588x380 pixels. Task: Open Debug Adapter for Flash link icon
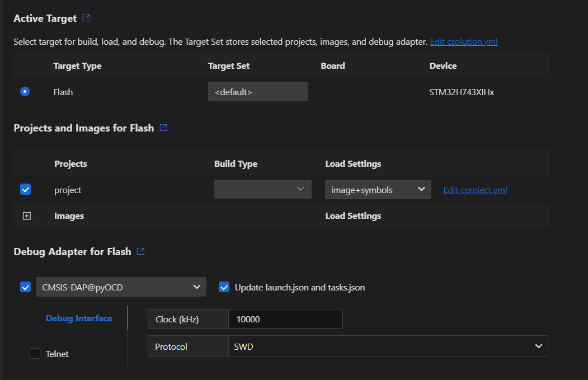tap(141, 251)
